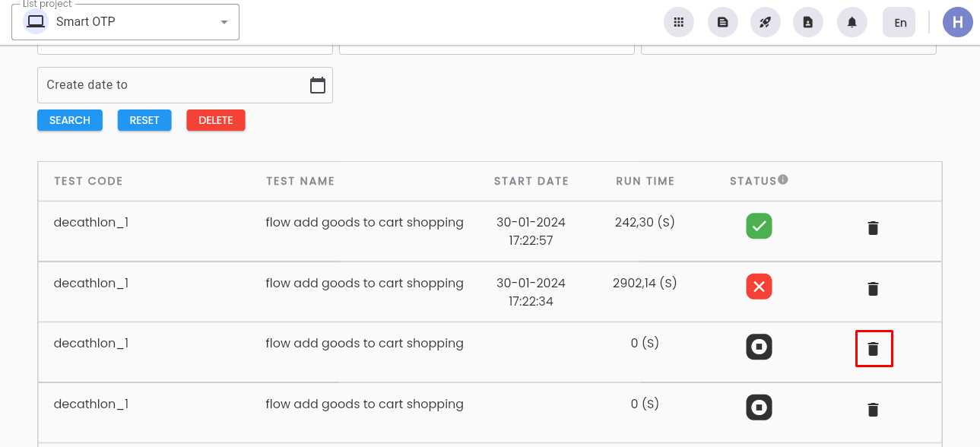Open the contact file icon in the header

[808, 22]
